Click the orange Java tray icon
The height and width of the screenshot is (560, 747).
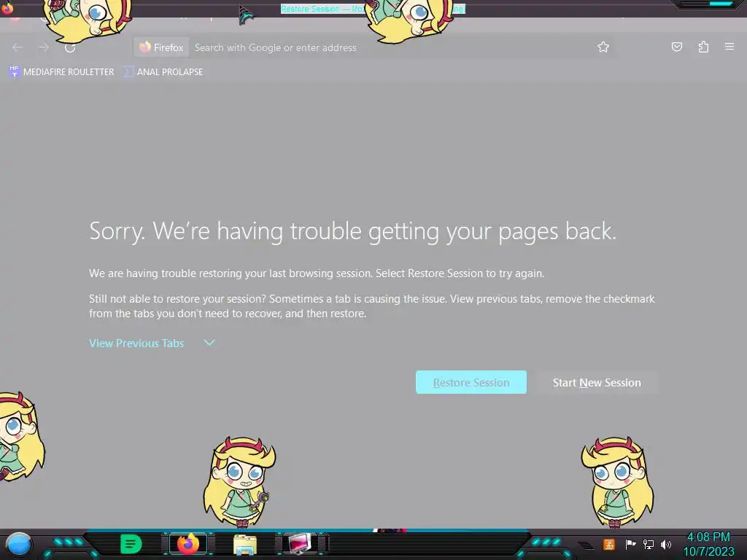609,544
